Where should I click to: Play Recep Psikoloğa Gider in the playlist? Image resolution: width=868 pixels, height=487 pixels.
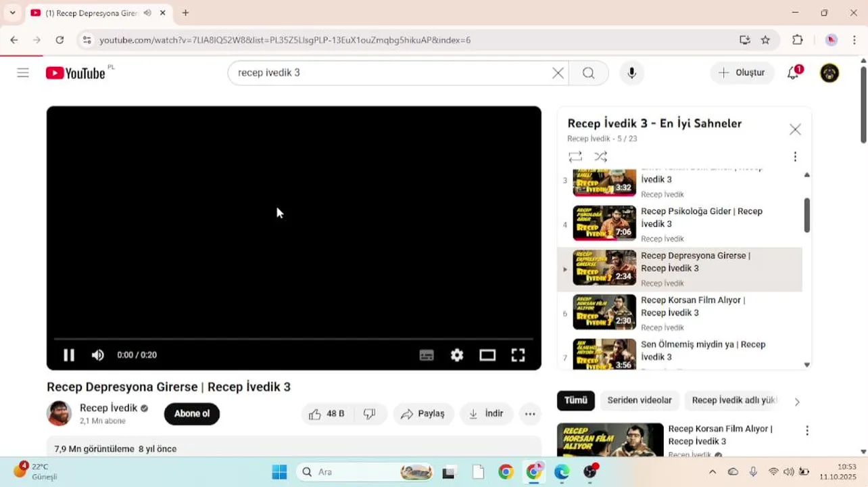pyautogui.click(x=680, y=224)
